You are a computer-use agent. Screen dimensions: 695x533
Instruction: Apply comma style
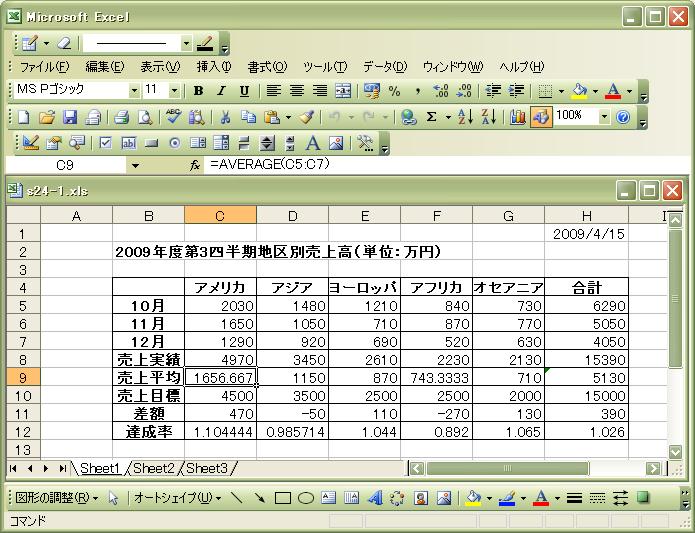417,91
